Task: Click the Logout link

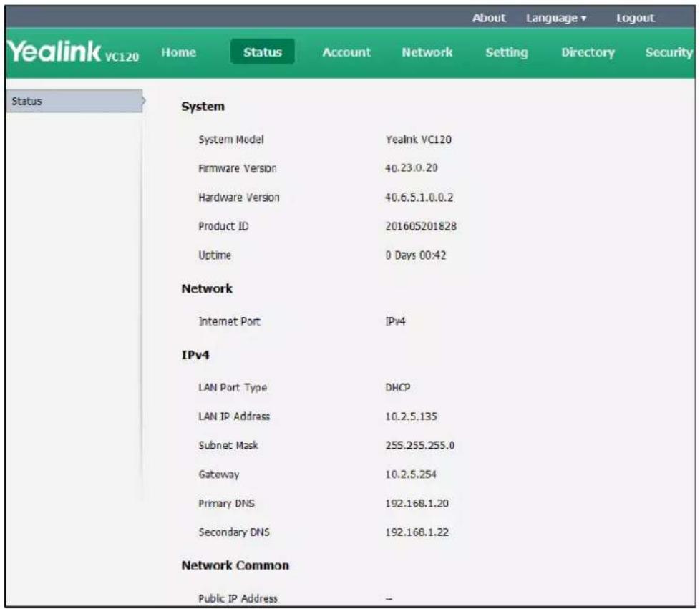Action: coord(636,19)
